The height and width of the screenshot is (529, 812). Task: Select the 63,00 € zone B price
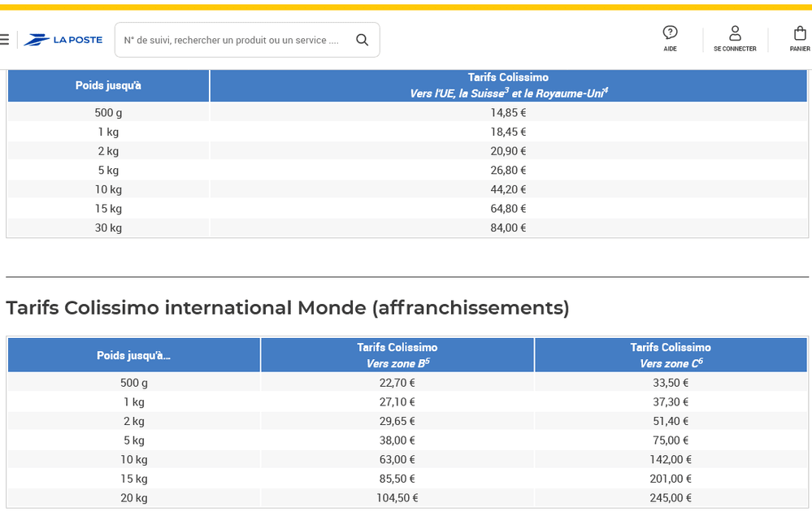[x=397, y=459]
